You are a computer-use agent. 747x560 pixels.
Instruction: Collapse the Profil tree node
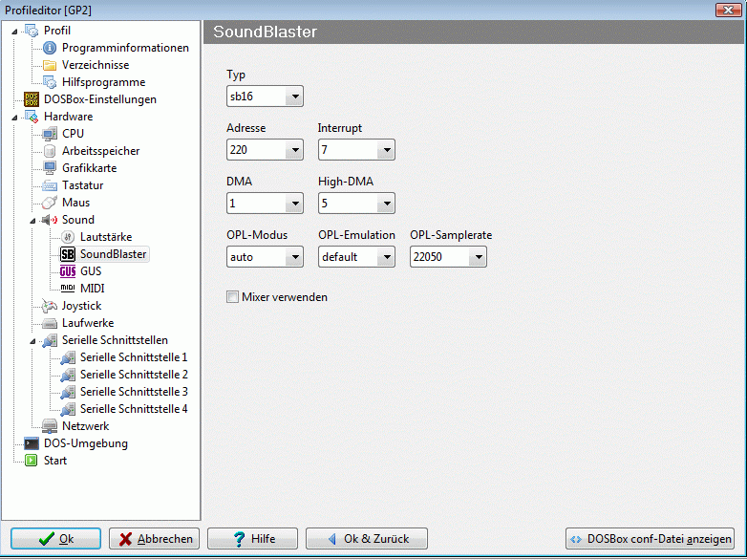(x=14, y=32)
